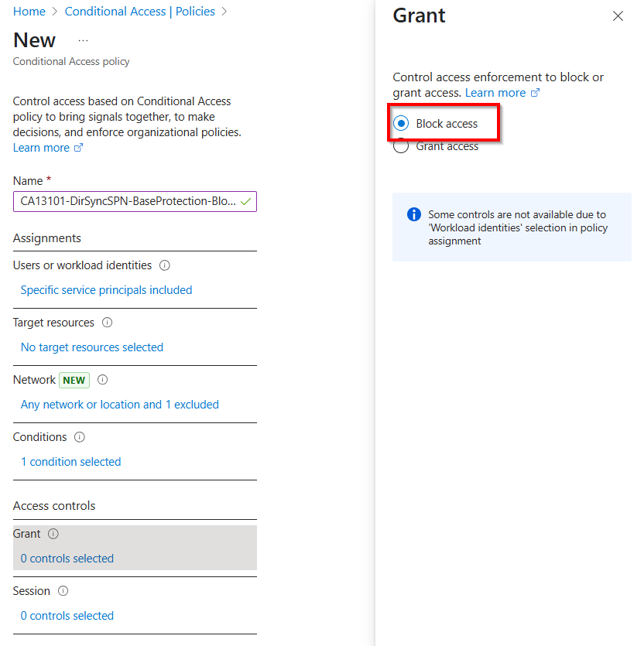Open the ellipsis more options next to New
644x646 pixels.
83,40
